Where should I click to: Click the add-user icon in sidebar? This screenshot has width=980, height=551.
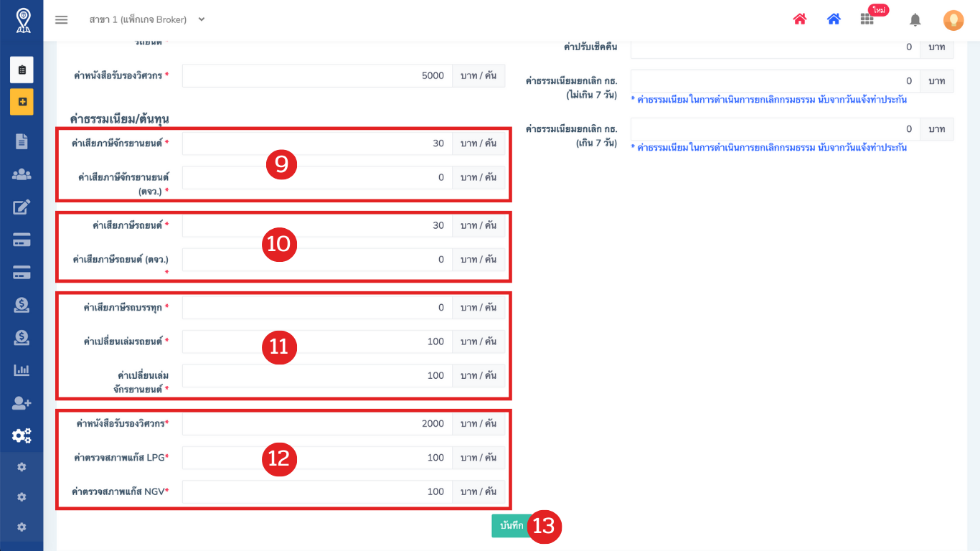click(22, 403)
